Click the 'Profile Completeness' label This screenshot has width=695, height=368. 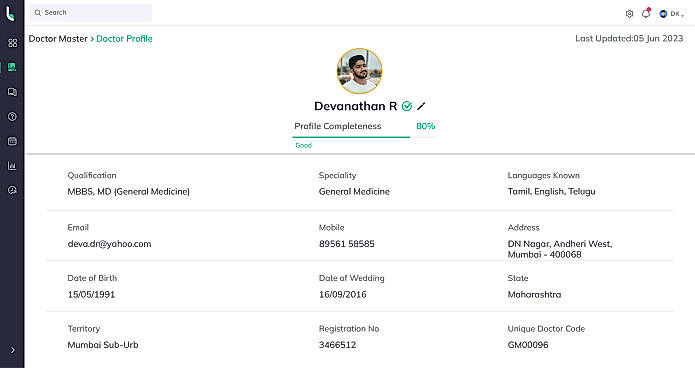click(x=338, y=126)
